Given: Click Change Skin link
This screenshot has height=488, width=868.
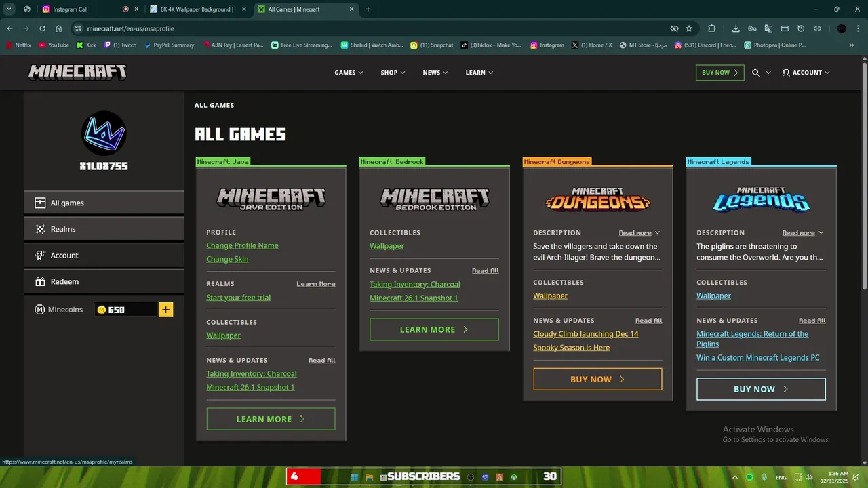Looking at the screenshot, I should coord(227,259).
